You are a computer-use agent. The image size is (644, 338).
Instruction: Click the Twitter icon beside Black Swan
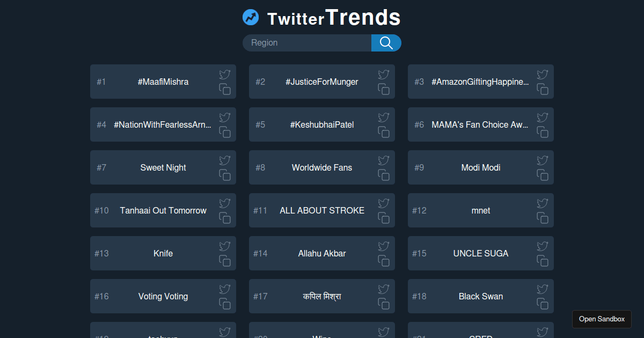pos(542,289)
